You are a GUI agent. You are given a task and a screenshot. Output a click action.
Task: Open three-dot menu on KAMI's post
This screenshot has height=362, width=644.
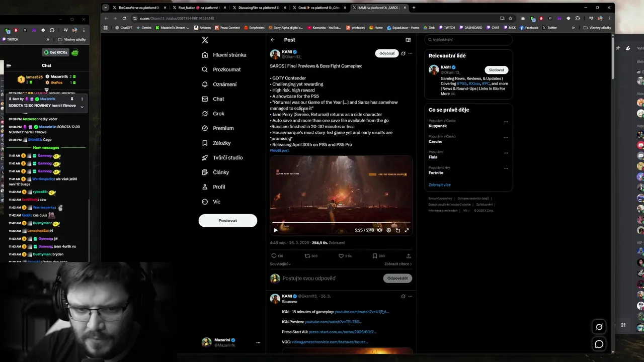tap(411, 53)
